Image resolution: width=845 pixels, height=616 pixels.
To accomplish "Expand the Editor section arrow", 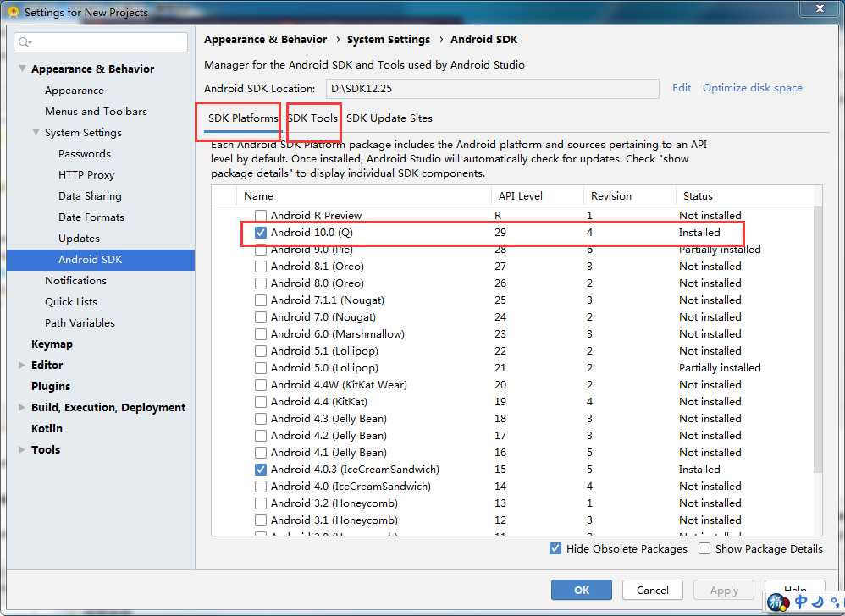I will click(x=21, y=365).
